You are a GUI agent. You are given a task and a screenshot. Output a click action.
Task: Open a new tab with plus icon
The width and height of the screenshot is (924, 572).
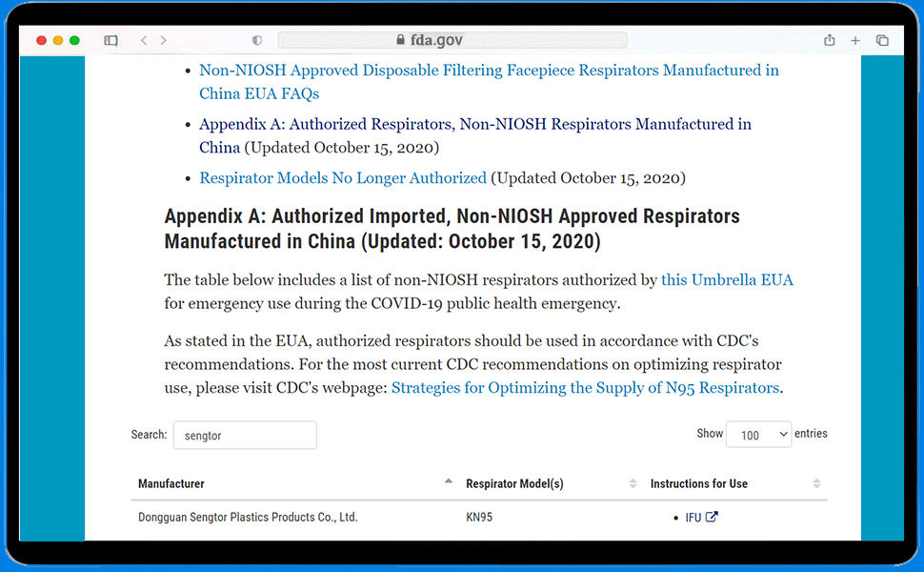(855, 41)
